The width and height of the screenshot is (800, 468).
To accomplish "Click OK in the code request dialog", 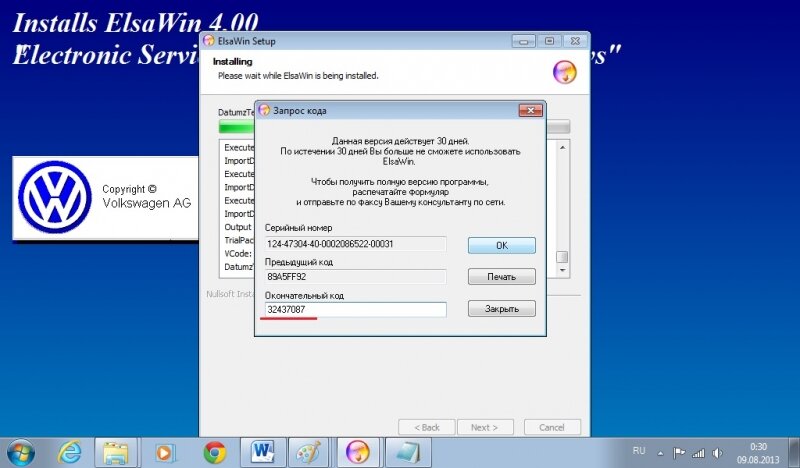I will click(502, 245).
